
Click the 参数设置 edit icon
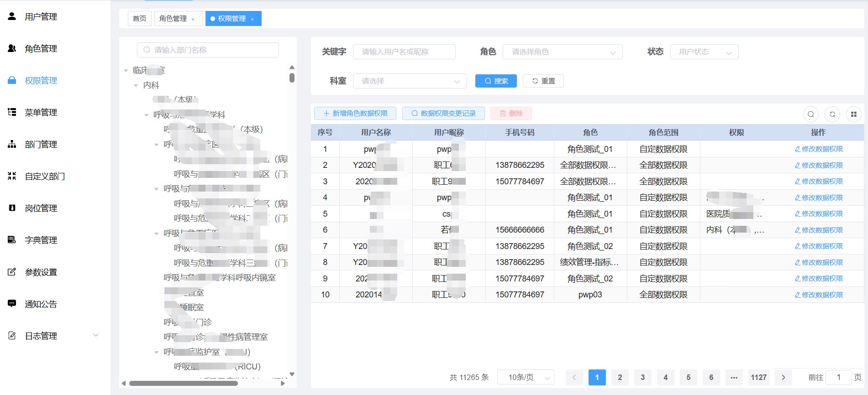click(12, 272)
